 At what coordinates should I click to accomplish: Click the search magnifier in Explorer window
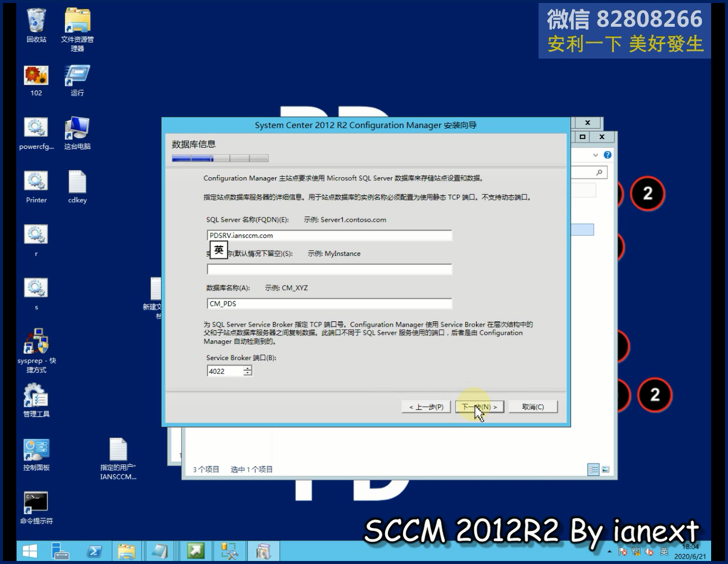point(599,173)
